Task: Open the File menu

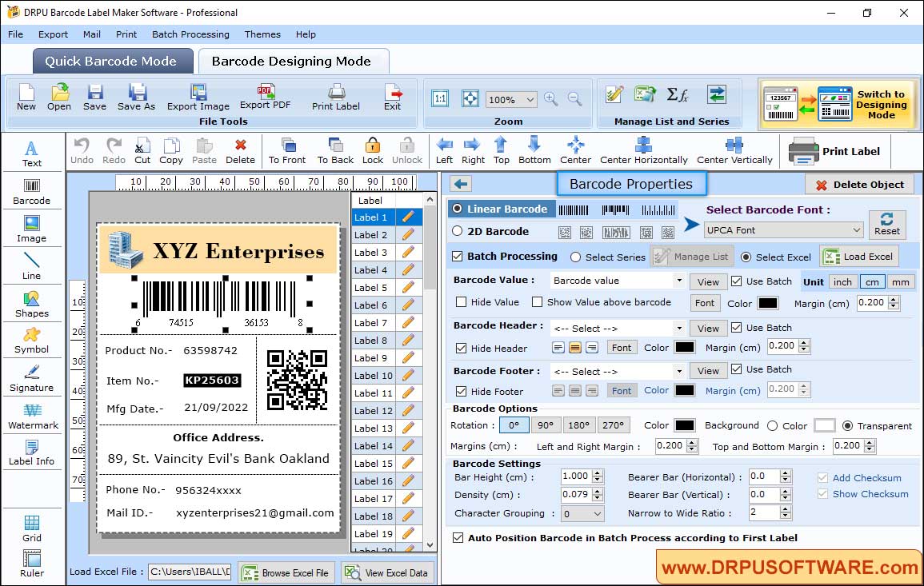Action: coord(16,34)
